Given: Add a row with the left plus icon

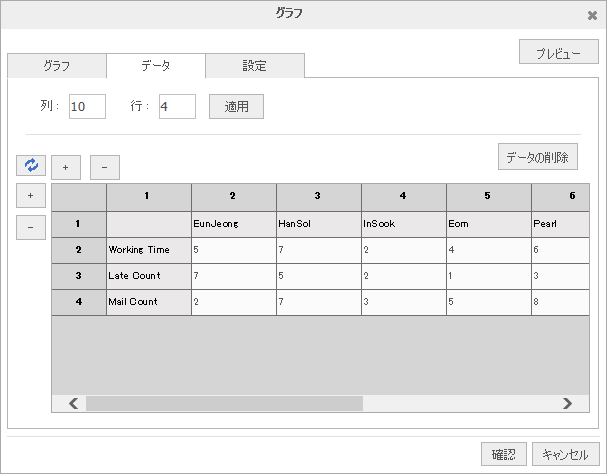Looking at the screenshot, I should click(30, 196).
